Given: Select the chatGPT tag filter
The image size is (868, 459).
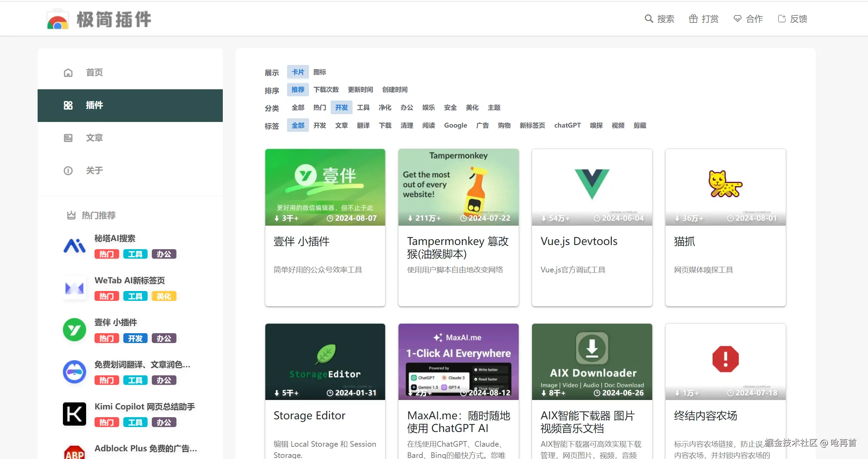Looking at the screenshot, I should pyautogui.click(x=567, y=125).
